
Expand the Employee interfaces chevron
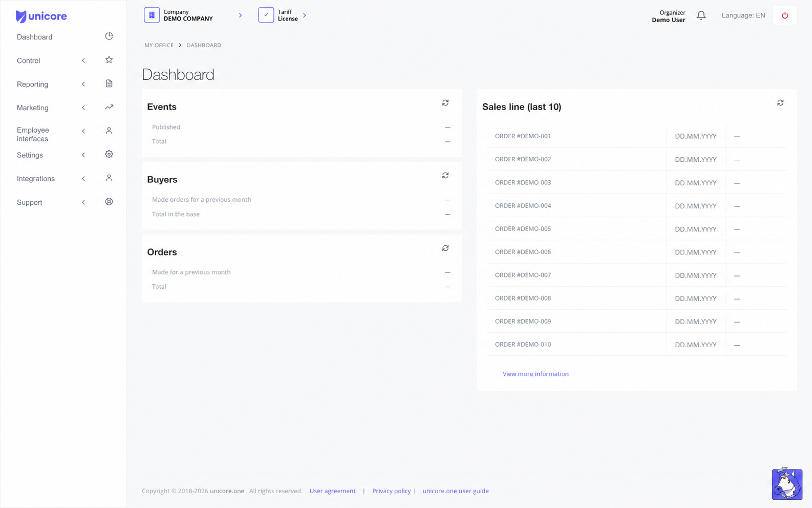[83, 131]
